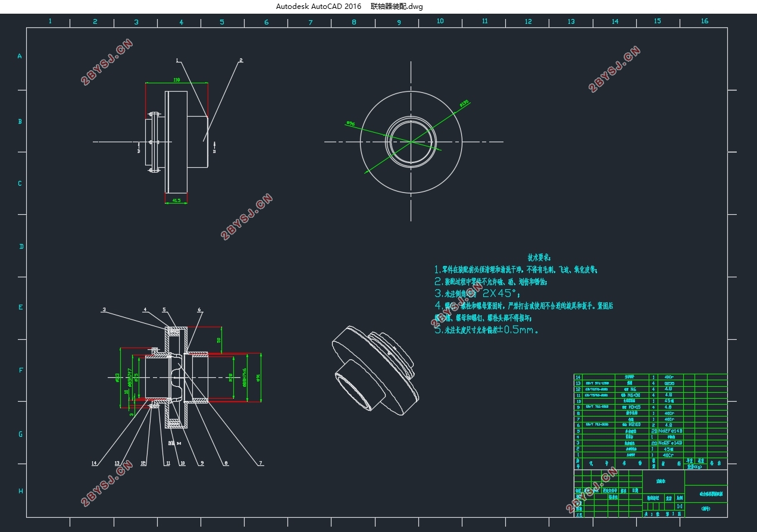
Task: Click column marker 1 on top border
Action: (50, 21)
